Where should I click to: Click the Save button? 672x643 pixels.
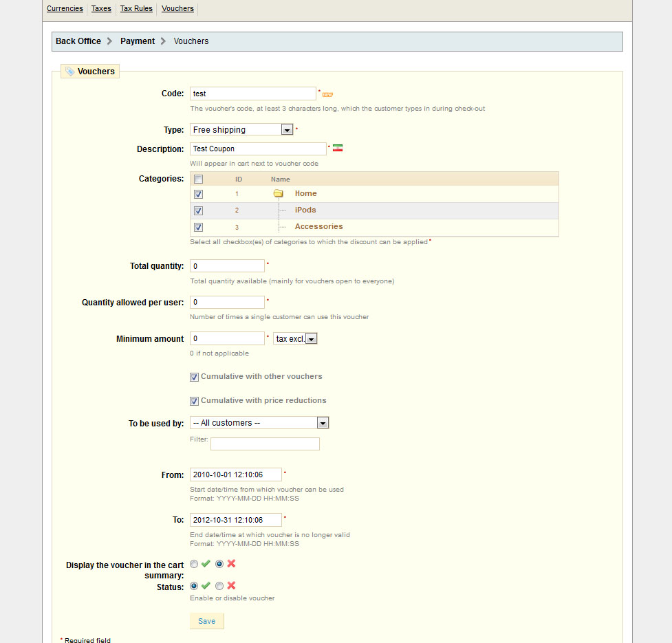click(206, 621)
